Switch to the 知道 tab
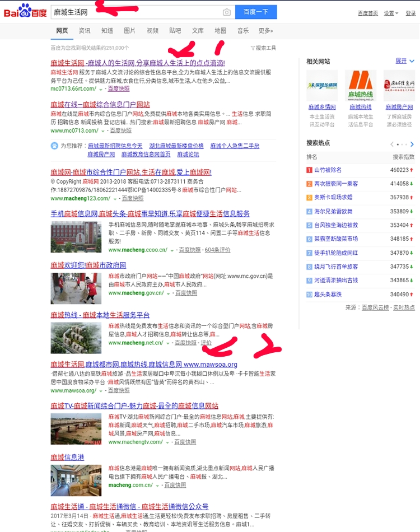 pos(107,31)
